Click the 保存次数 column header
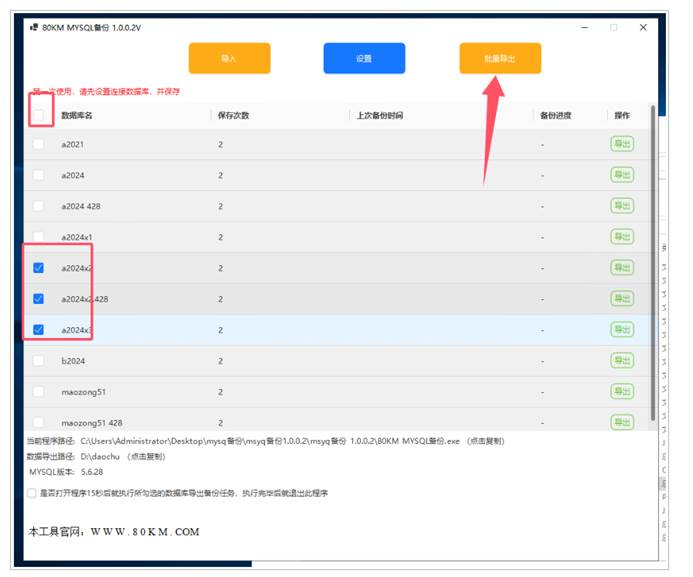693x577 pixels. click(x=233, y=115)
